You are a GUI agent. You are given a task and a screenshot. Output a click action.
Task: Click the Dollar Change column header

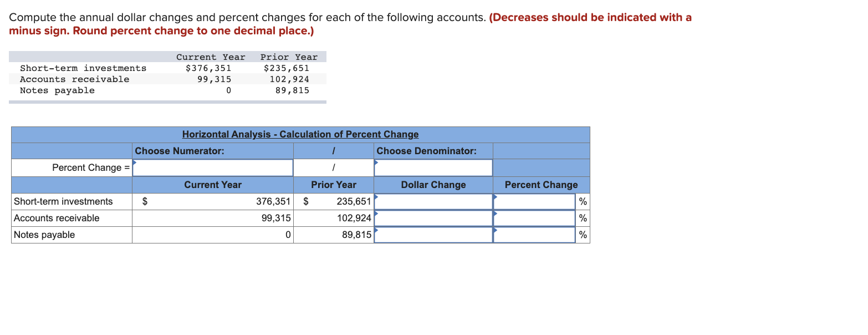click(434, 184)
